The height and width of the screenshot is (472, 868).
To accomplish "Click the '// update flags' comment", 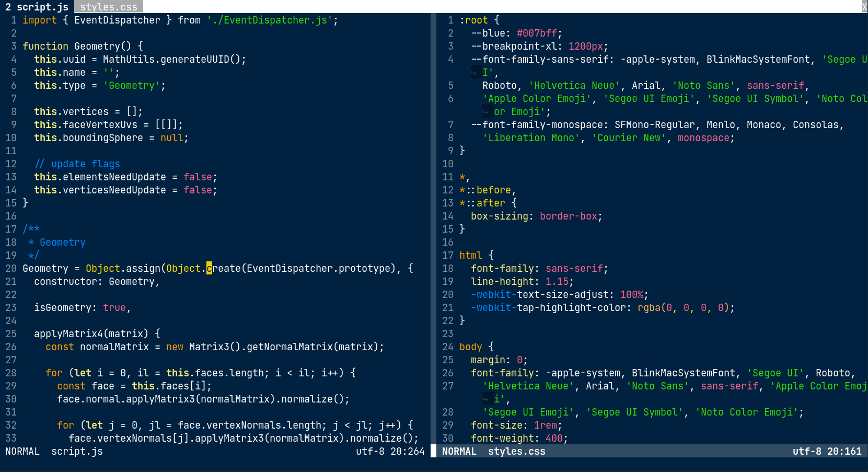I will pos(77,164).
